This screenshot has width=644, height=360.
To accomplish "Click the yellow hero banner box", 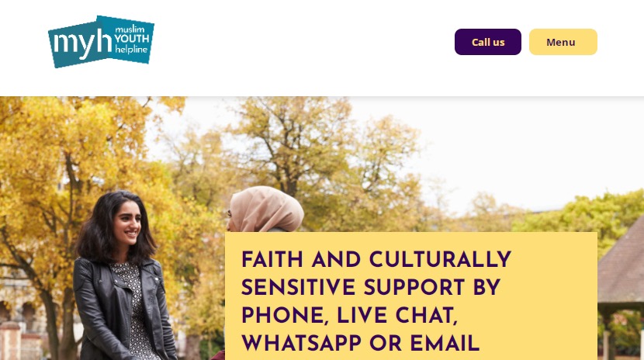I will pos(410,296).
